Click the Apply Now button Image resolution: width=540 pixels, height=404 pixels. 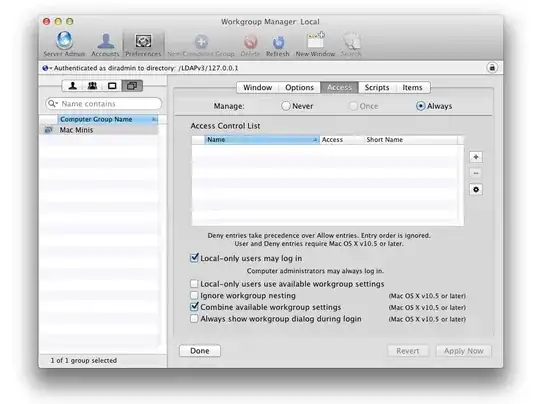(x=464, y=351)
